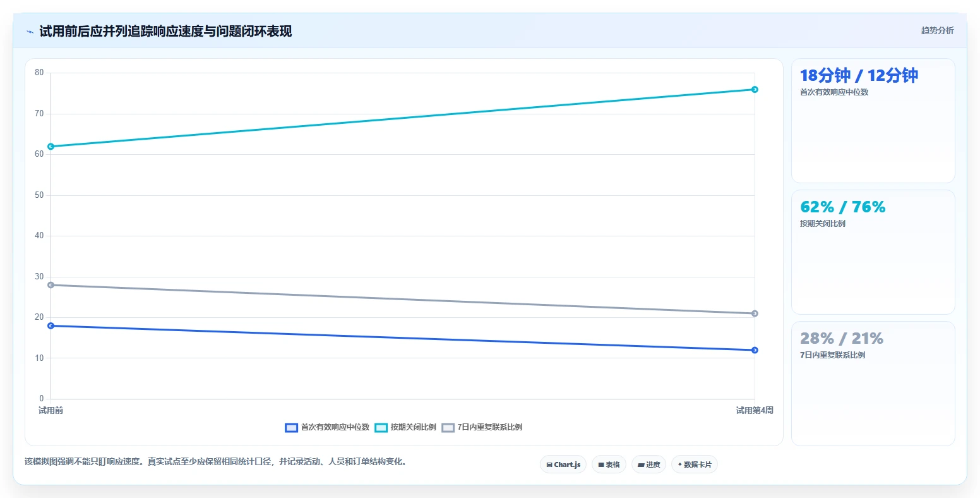Click the 62% / 76% metric value

click(843, 207)
